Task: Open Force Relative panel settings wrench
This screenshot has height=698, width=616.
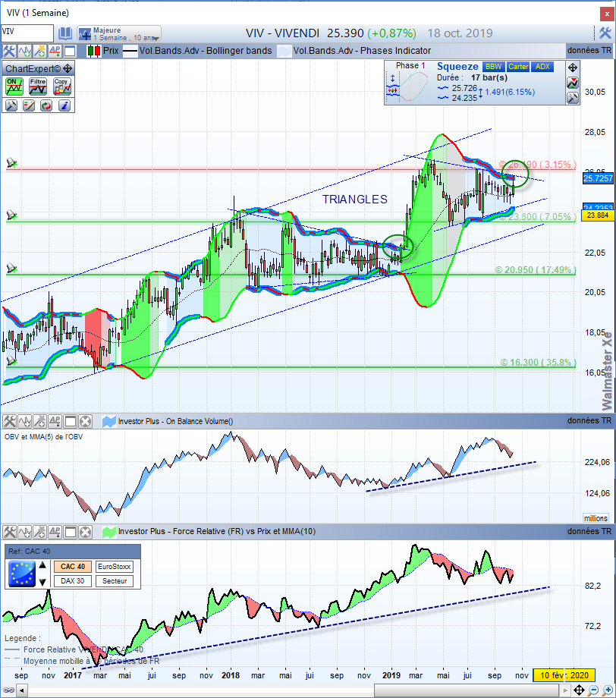Action: tap(9, 532)
